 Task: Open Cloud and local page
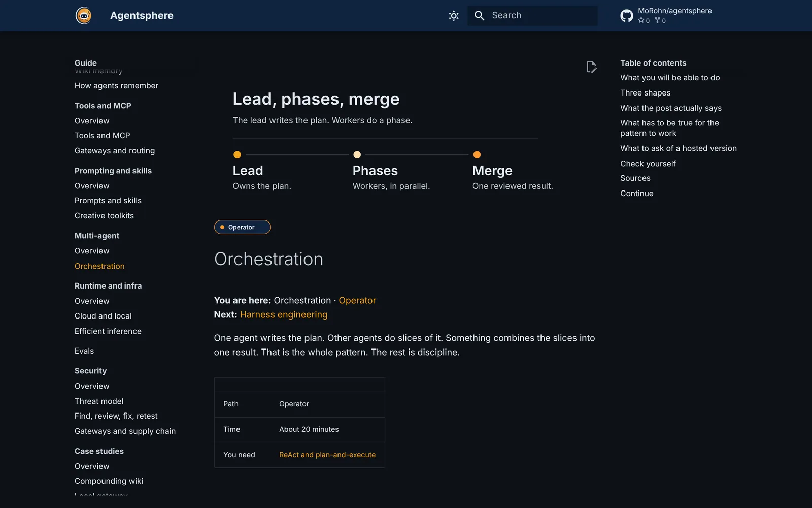click(x=103, y=316)
